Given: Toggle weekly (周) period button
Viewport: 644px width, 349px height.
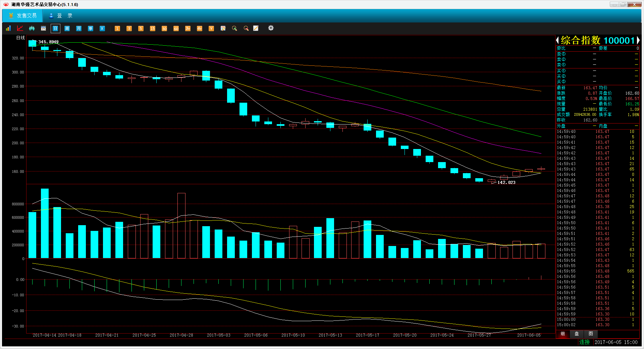Looking at the screenshot, I should [x=67, y=29].
